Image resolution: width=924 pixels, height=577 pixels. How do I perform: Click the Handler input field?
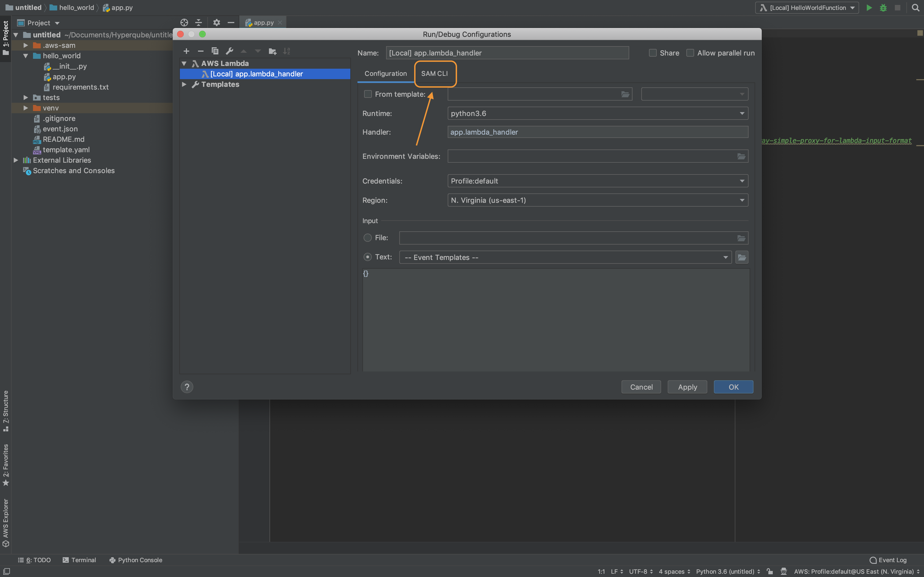(598, 132)
